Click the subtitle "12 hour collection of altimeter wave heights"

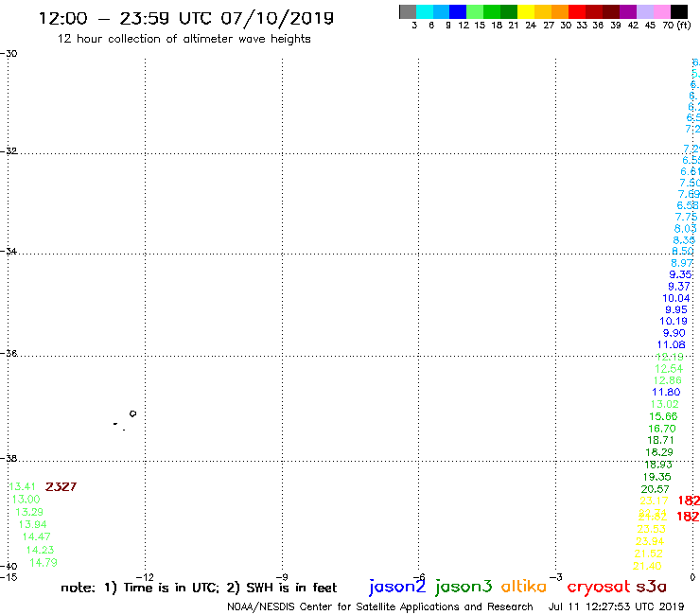(x=184, y=39)
